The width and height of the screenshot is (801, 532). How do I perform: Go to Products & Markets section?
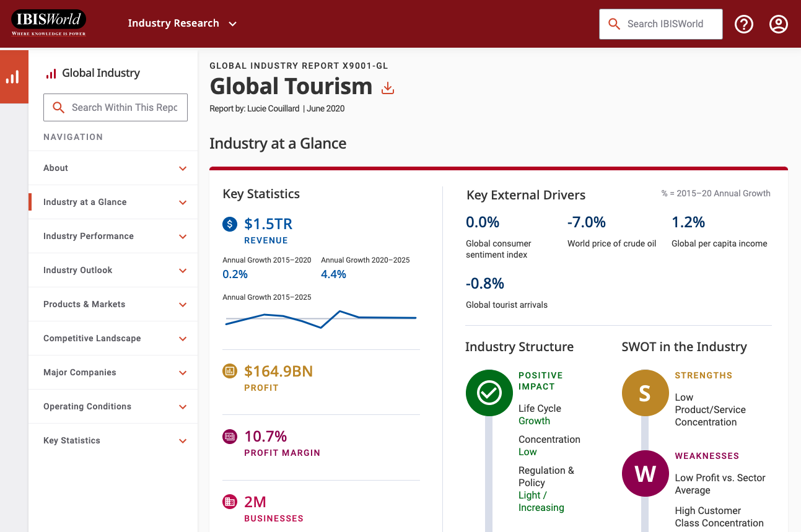click(84, 304)
